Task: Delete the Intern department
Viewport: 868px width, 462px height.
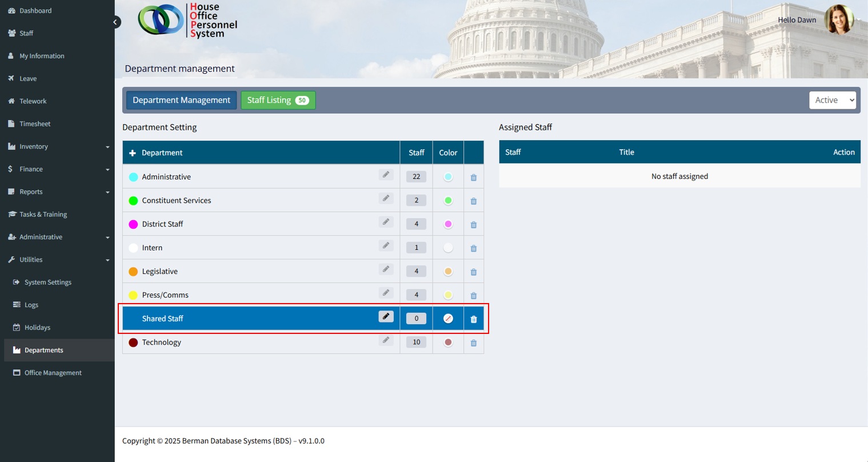Action: (473, 249)
